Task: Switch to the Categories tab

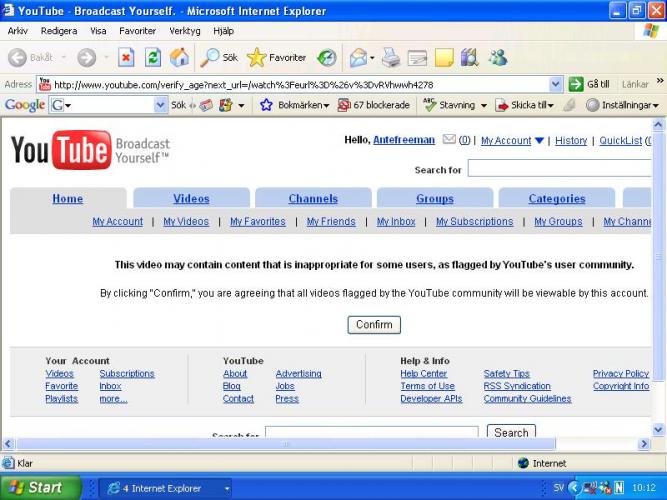Action: (556, 198)
